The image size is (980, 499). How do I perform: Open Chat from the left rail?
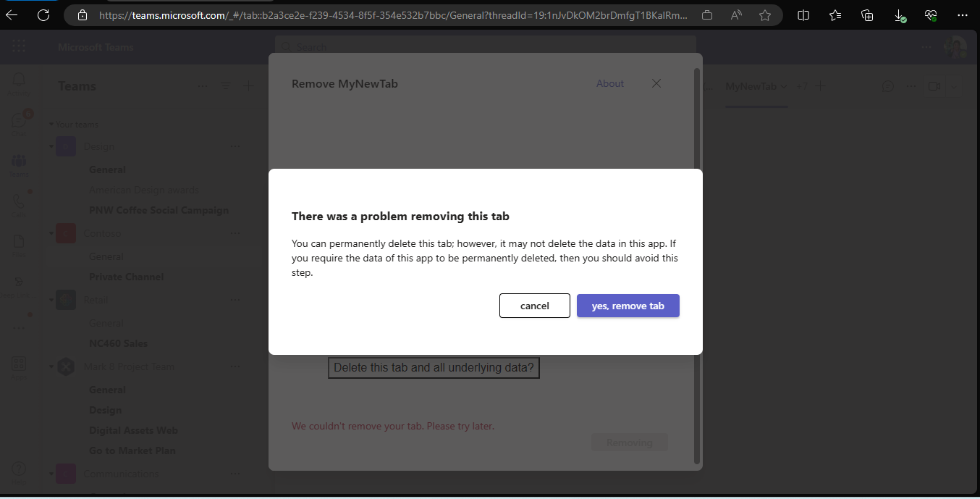point(18,120)
